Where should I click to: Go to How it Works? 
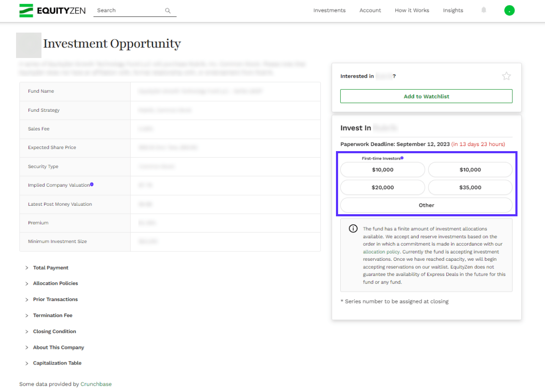412,11
